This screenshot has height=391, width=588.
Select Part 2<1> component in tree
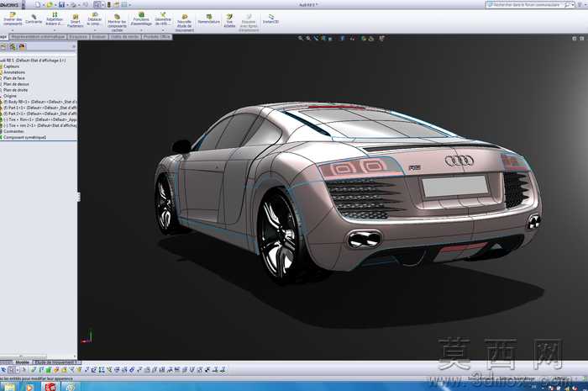click(39, 114)
